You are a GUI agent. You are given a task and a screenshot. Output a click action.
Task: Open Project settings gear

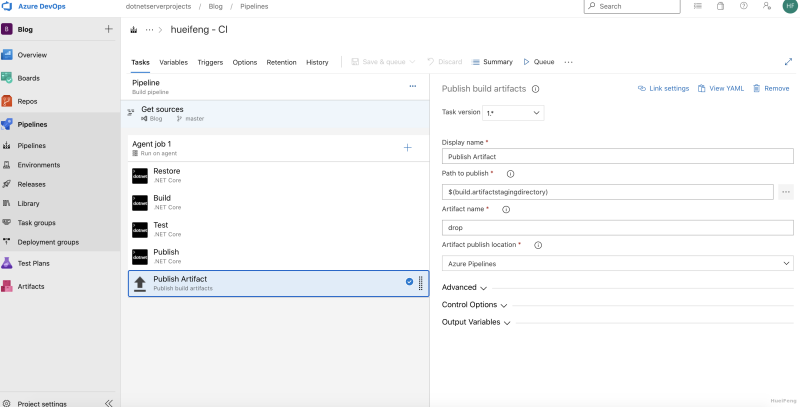coord(7,403)
